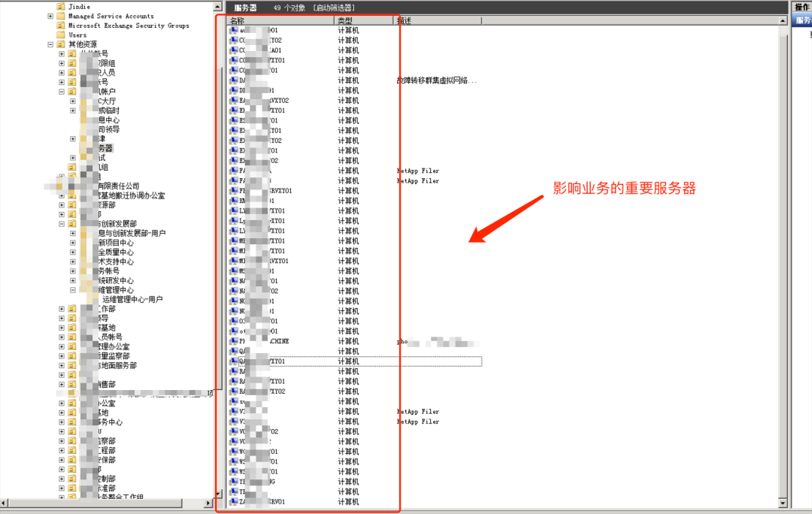The height and width of the screenshot is (514, 812).
Task: Expand the 统研发中心 tree node
Action: 72,280
